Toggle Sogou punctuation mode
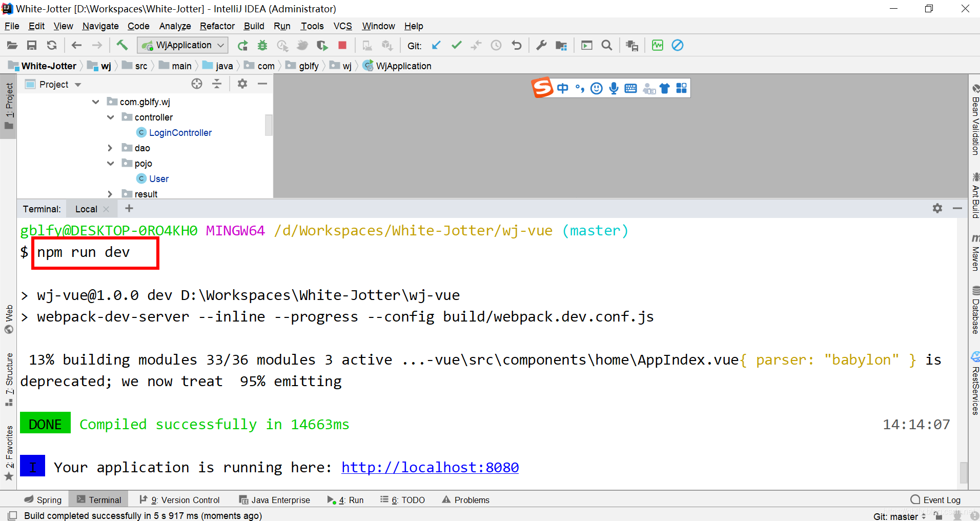The width and height of the screenshot is (980, 521). [580, 88]
